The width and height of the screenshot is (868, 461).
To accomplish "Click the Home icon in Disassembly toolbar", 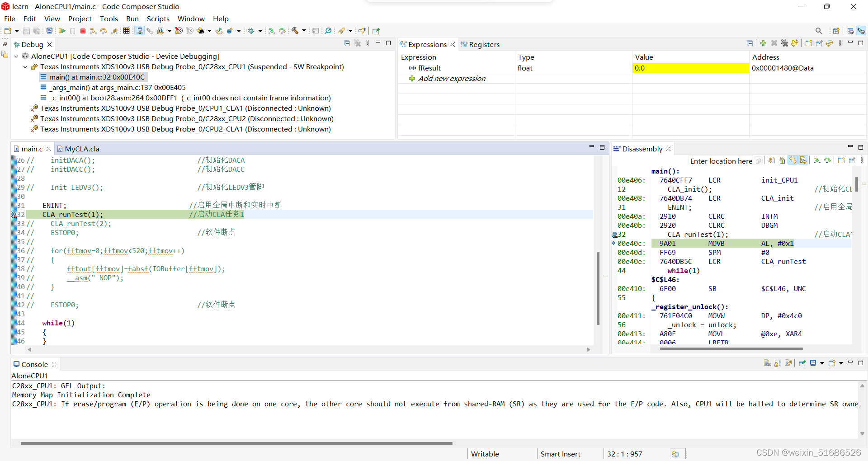I will pos(782,160).
